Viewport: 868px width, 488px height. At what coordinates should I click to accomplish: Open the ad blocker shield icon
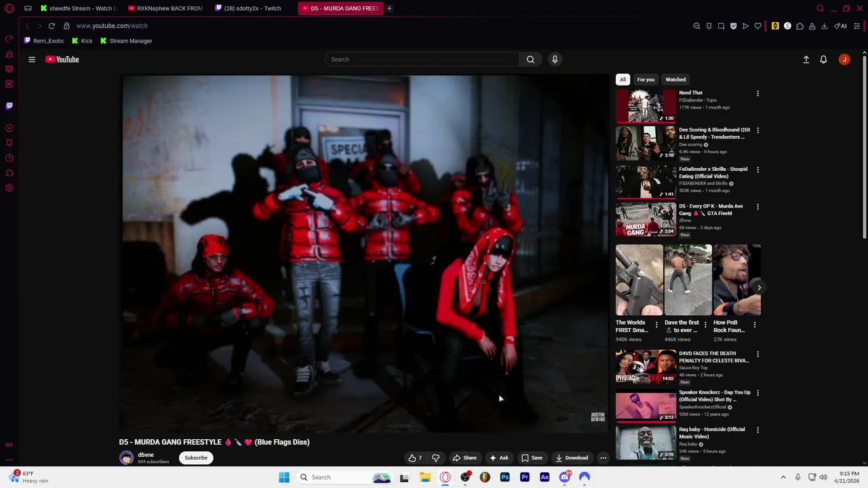pos(733,26)
